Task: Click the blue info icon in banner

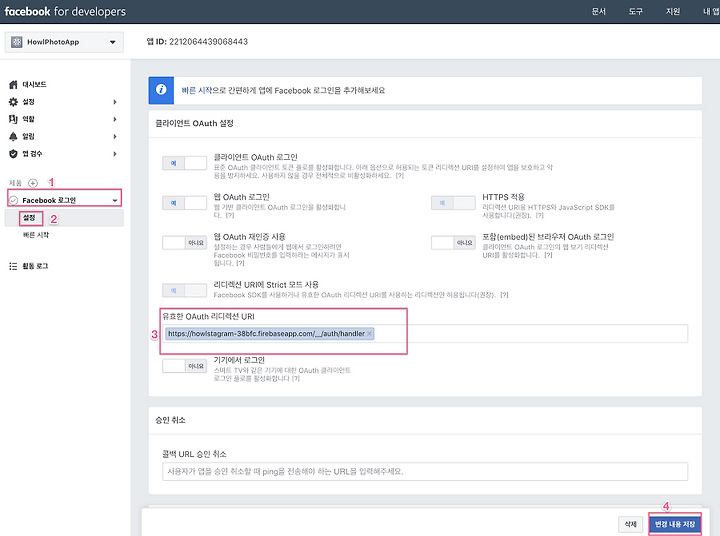Action: (x=161, y=90)
